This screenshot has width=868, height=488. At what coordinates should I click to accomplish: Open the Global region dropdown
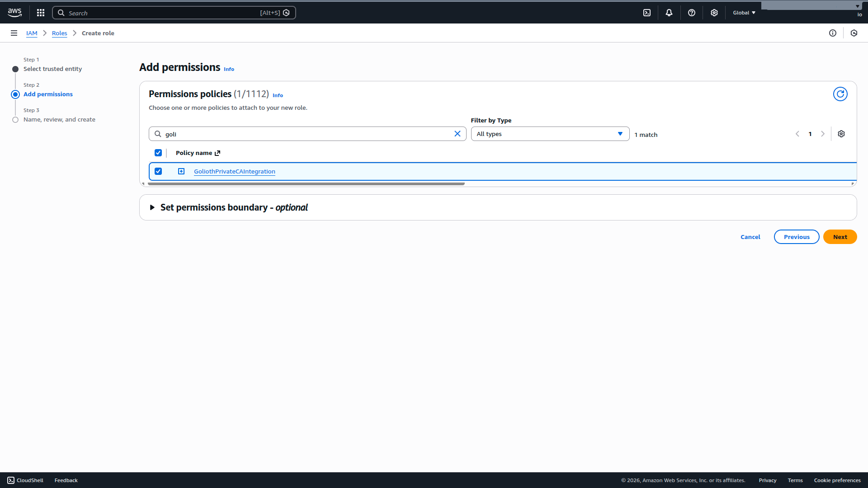pyautogui.click(x=744, y=13)
